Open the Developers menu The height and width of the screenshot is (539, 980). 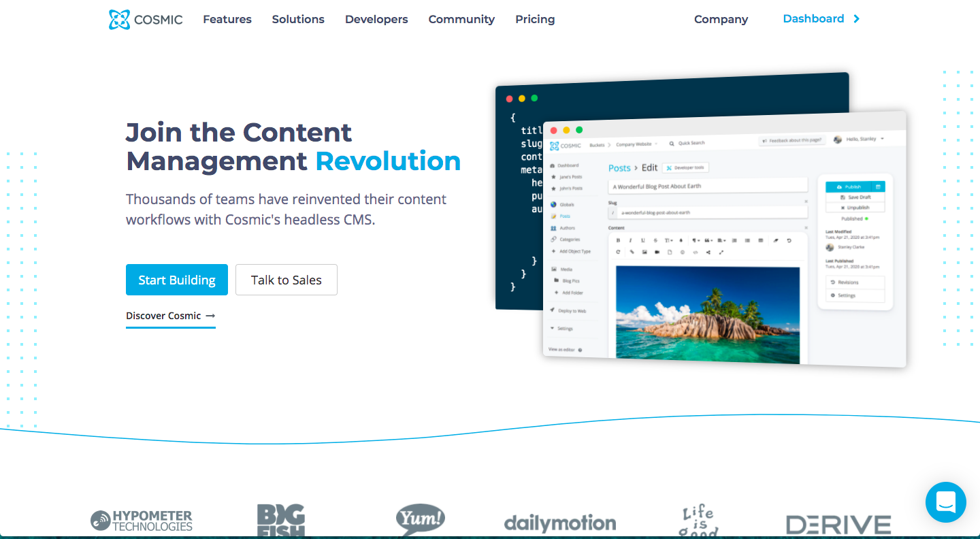click(x=376, y=19)
